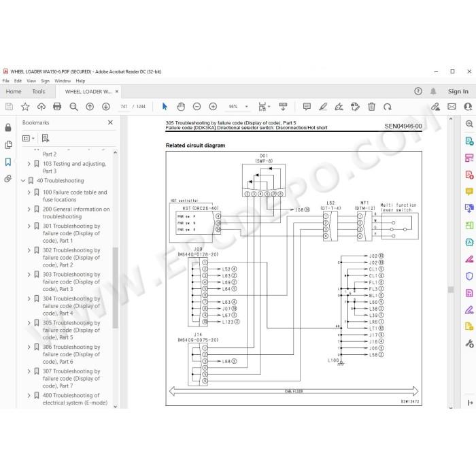Click the Zoom in plus icon
476x476 pixels.
(213, 107)
